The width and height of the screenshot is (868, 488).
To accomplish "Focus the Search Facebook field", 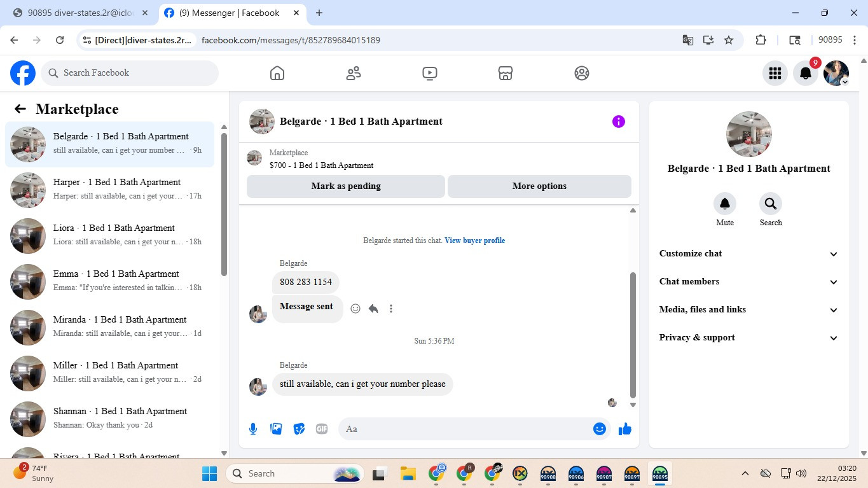I will (x=130, y=73).
